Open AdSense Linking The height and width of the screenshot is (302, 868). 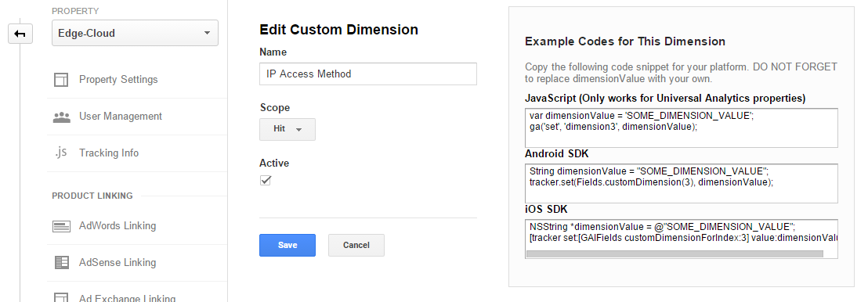118,262
